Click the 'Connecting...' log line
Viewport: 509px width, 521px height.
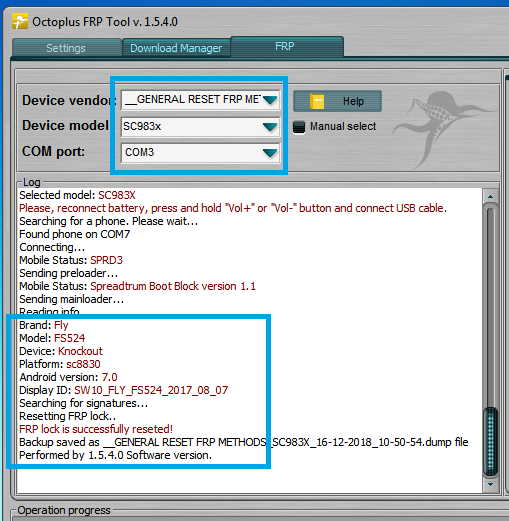click(52, 247)
